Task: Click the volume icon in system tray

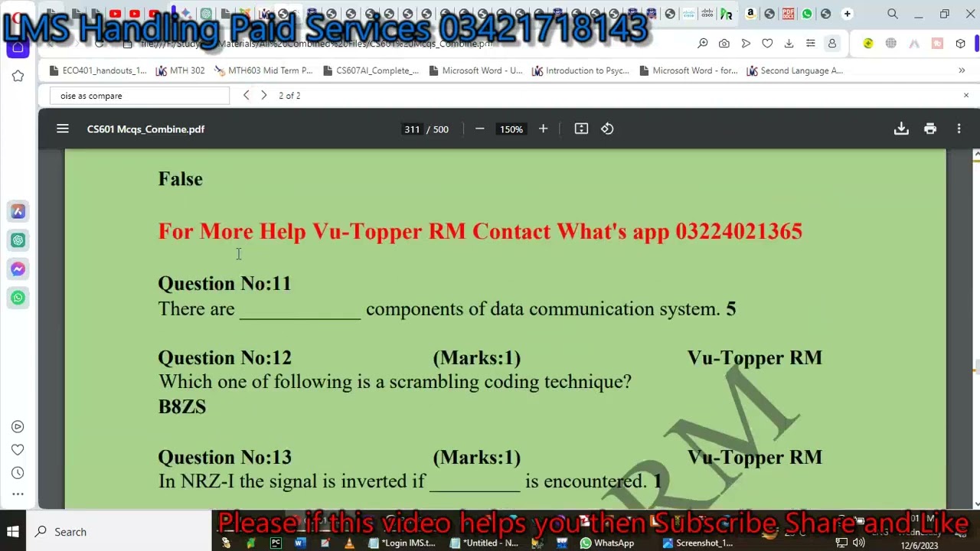Action: [x=859, y=543]
